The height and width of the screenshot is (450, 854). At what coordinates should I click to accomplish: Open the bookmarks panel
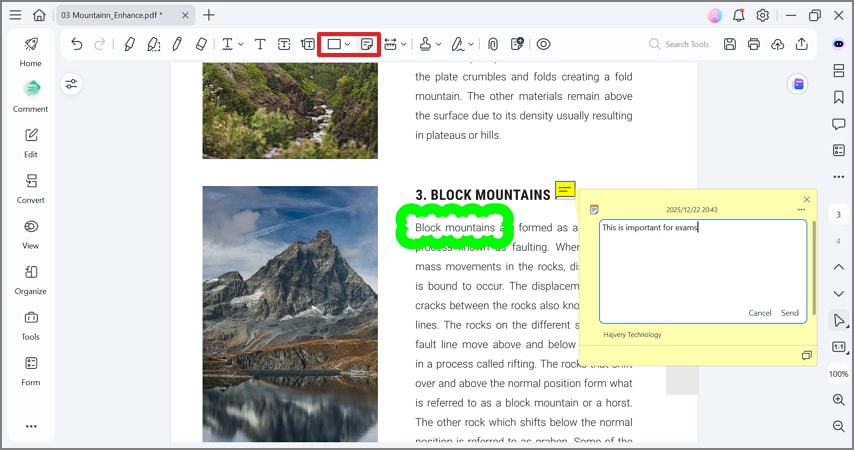(839, 97)
